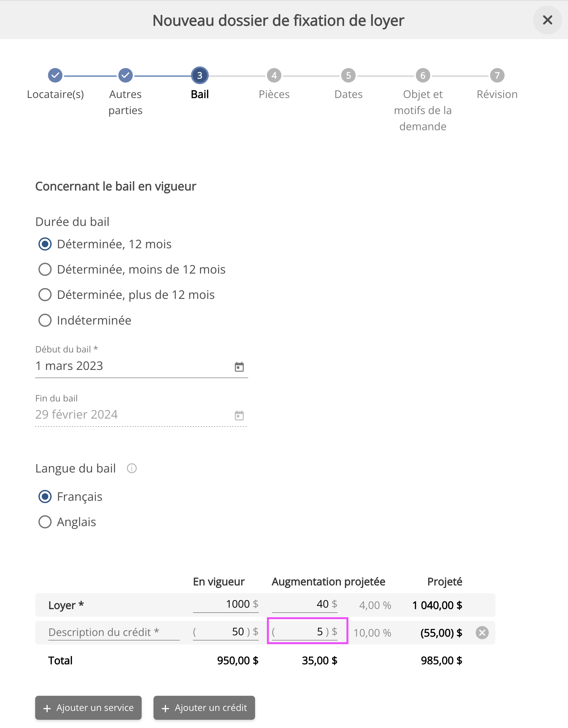The image size is (568, 728).
Task: Choose Déterminée, plus de 12 mois
Action: coord(45,295)
